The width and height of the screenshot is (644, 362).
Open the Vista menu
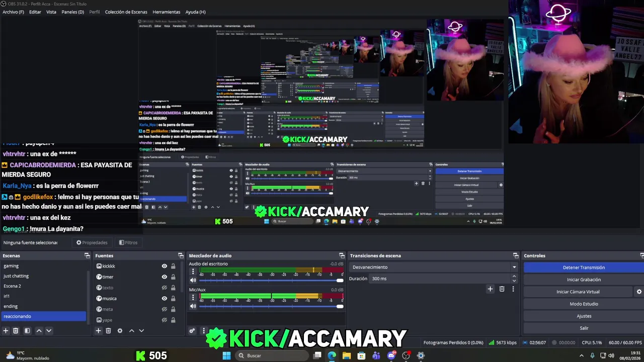tap(51, 12)
